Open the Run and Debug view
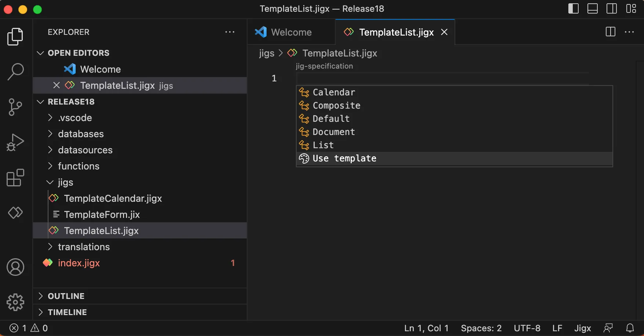644x336 pixels. tap(15, 142)
